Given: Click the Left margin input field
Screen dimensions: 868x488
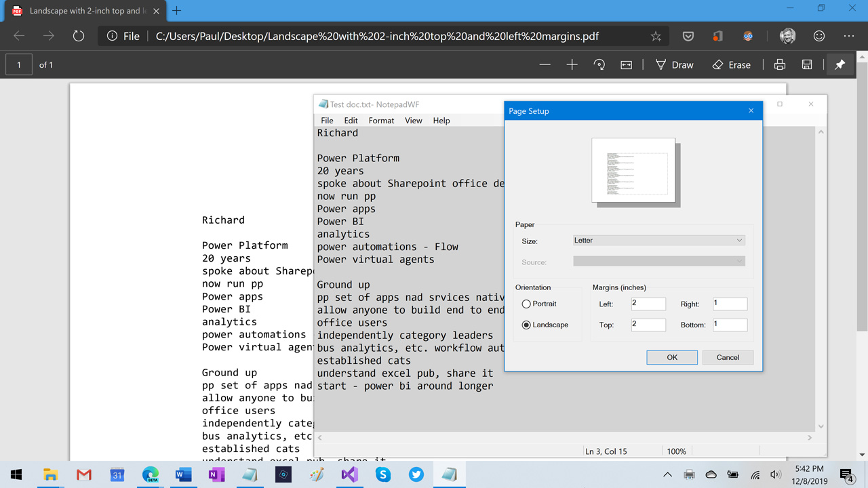Looking at the screenshot, I should [648, 304].
